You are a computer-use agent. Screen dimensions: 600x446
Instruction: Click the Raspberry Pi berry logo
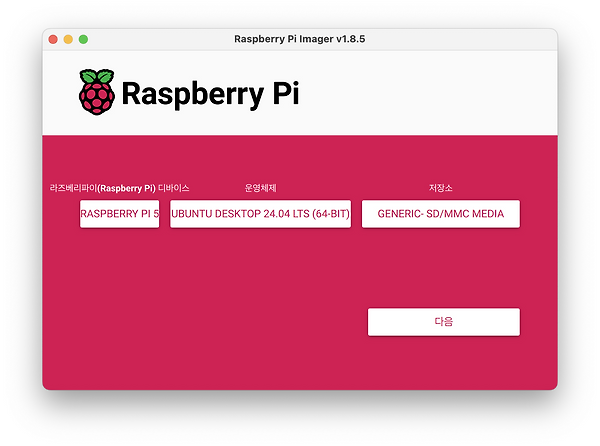[x=96, y=93]
